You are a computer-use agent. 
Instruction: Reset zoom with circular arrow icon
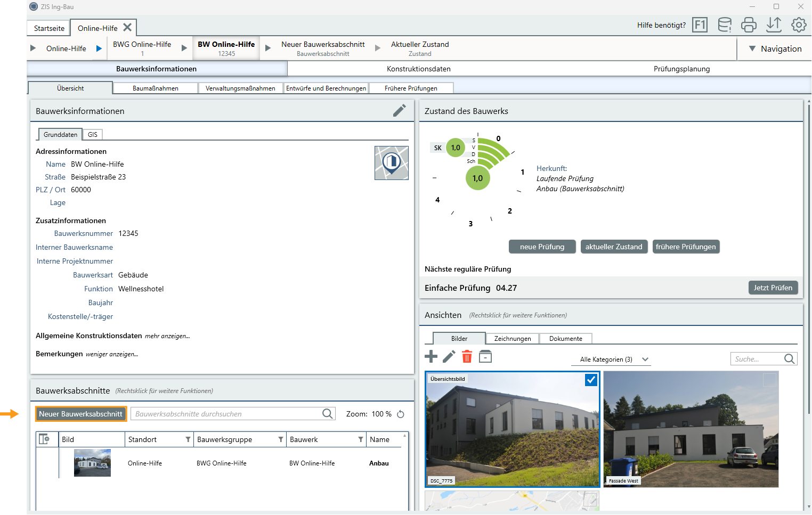click(x=401, y=414)
